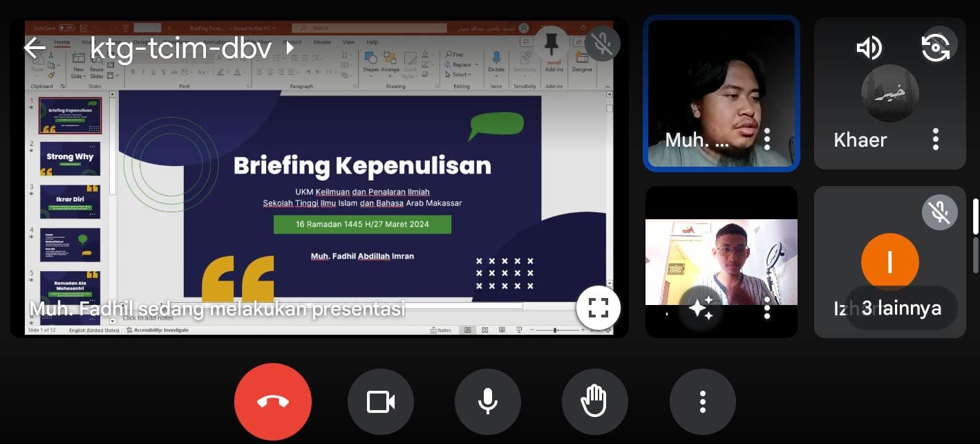Mute your microphone in the call

488,401
